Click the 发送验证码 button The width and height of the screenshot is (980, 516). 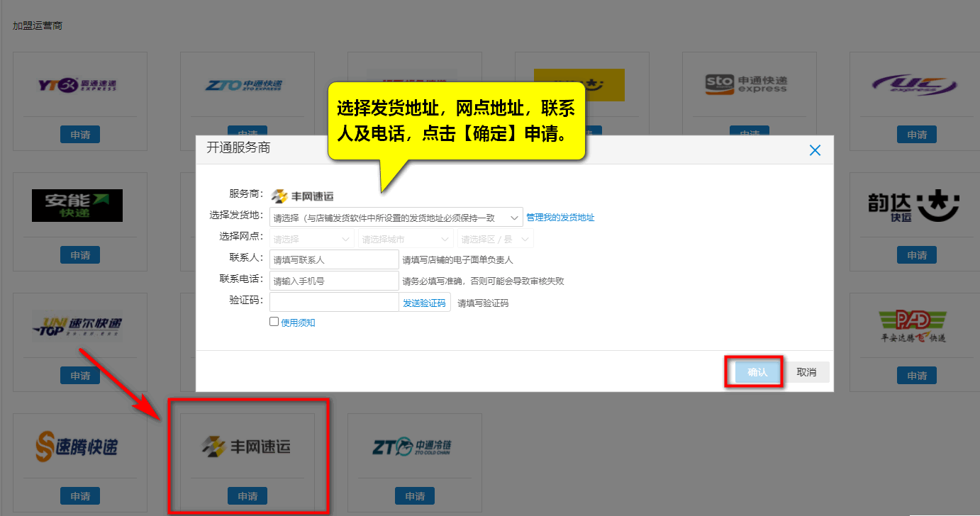coord(425,303)
